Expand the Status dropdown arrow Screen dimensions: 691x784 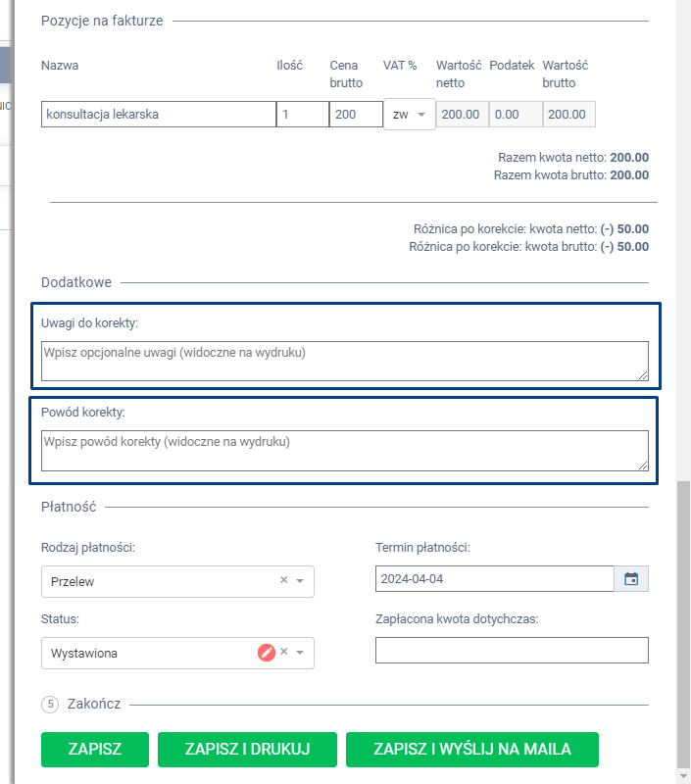tap(300, 654)
